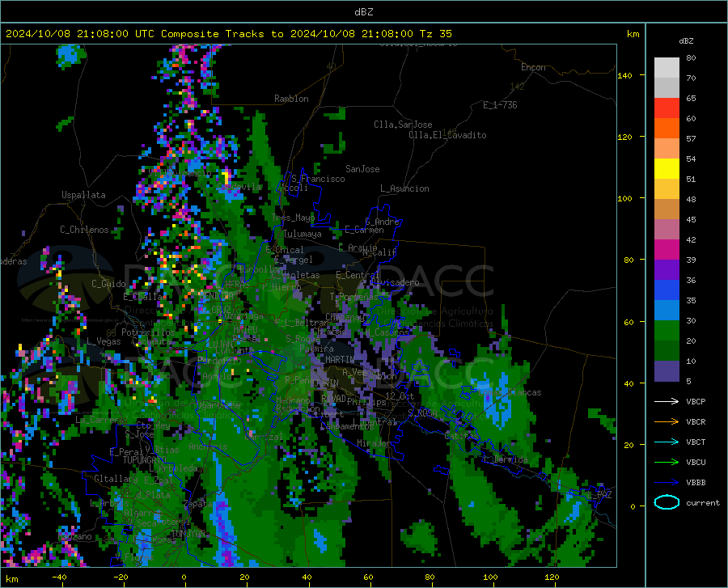Image resolution: width=728 pixels, height=588 pixels.
Task: Click the 'dBZ' heading above color scale
Action: point(686,40)
